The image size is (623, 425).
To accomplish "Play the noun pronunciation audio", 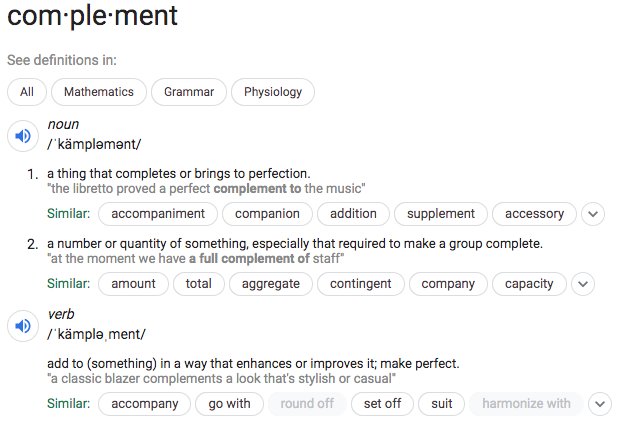I will (x=23, y=136).
